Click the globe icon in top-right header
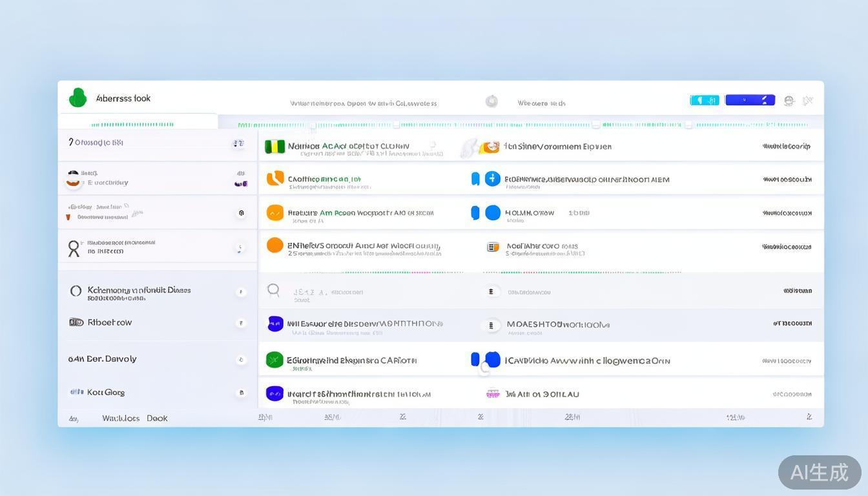This screenshot has height=496, width=868. tap(789, 101)
